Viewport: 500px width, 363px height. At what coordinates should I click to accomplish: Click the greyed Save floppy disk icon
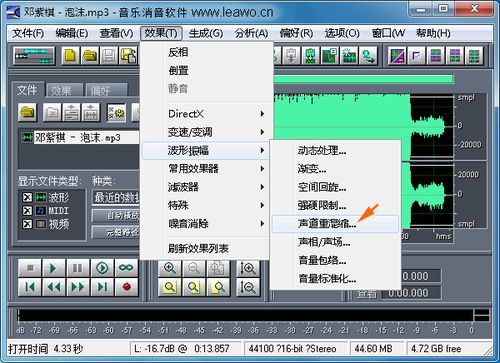click(x=109, y=56)
